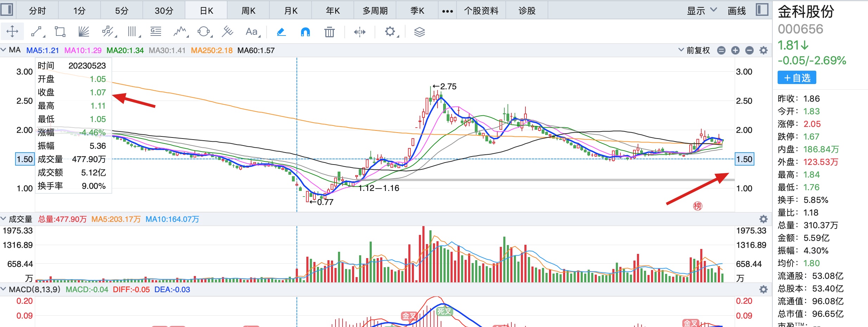Choose the fan lines drawing tool
This screenshot has height=327, width=868.
pos(84,32)
